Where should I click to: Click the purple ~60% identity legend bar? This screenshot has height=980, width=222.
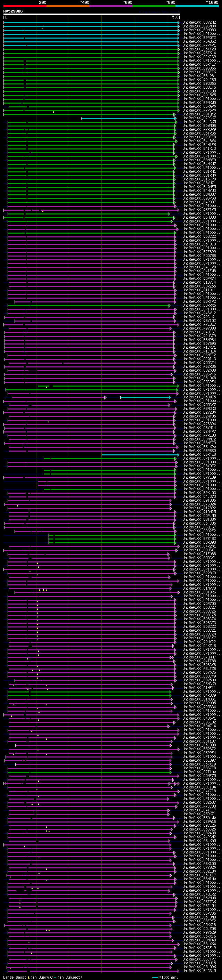111,6
